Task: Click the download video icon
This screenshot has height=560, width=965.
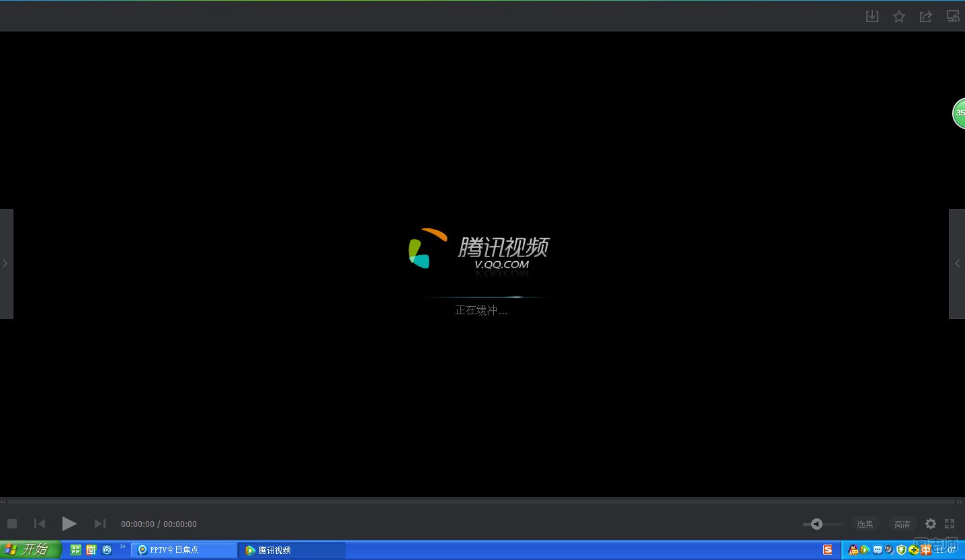Action: [x=872, y=17]
